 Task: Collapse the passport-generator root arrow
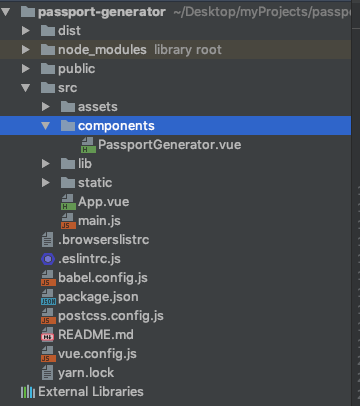click(x=5, y=12)
